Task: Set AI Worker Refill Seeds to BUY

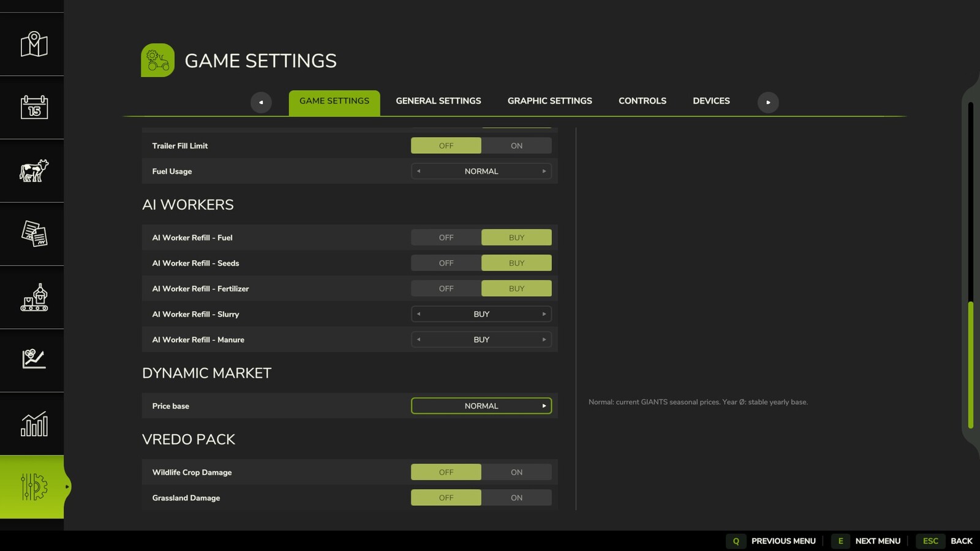Action: pos(516,263)
